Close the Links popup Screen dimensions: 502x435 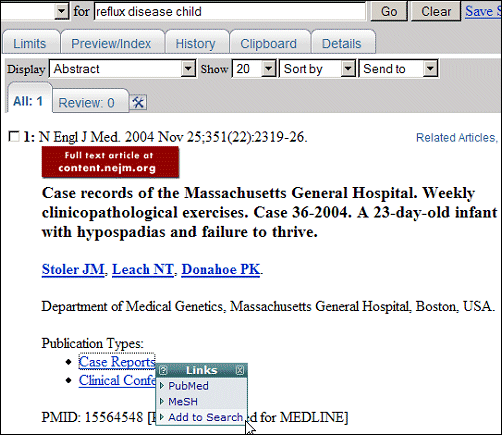[240, 370]
